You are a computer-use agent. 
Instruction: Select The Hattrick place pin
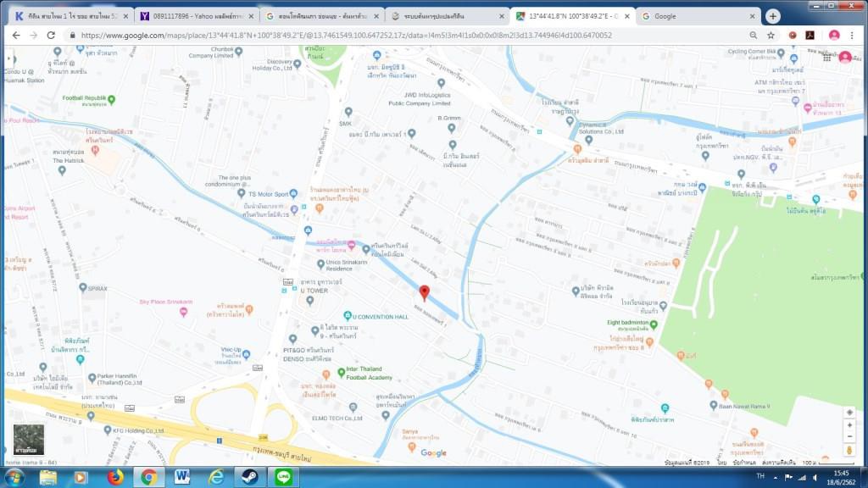coord(62,170)
